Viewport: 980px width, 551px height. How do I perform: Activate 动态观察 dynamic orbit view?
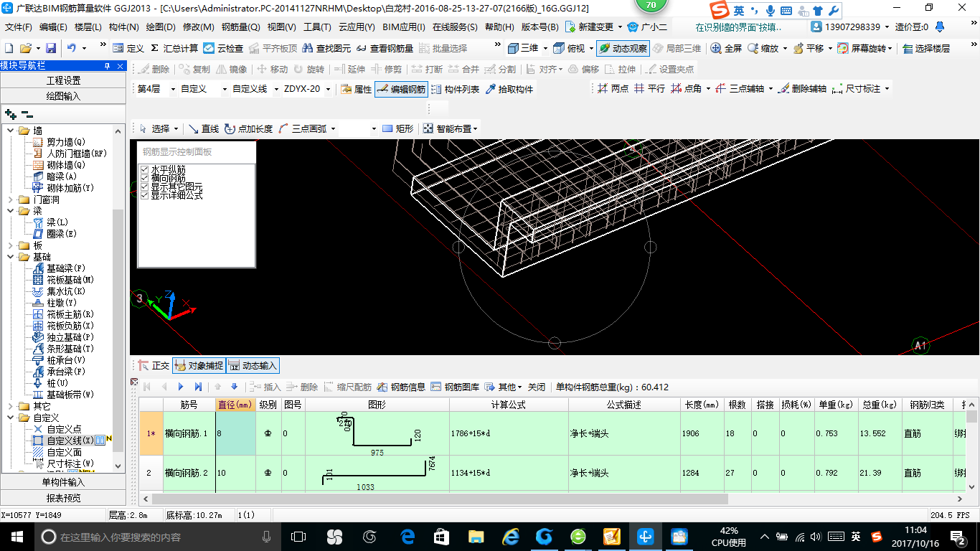(x=623, y=48)
